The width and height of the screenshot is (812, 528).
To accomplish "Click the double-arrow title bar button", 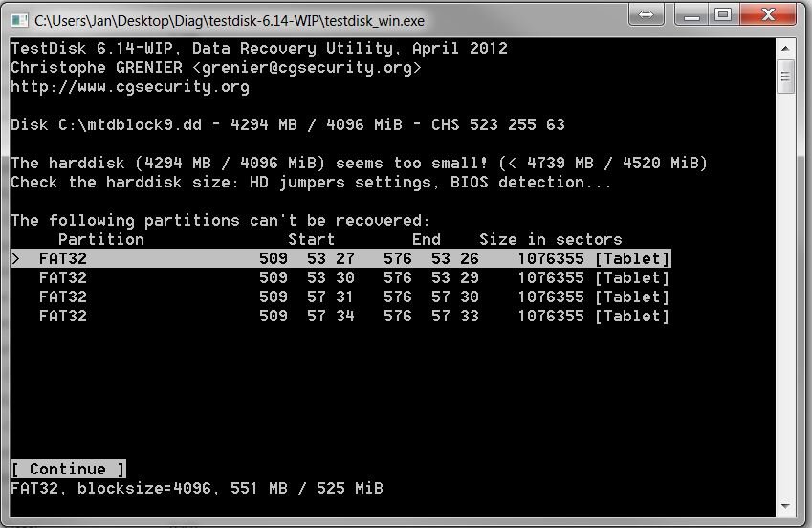I will click(646, 14).
